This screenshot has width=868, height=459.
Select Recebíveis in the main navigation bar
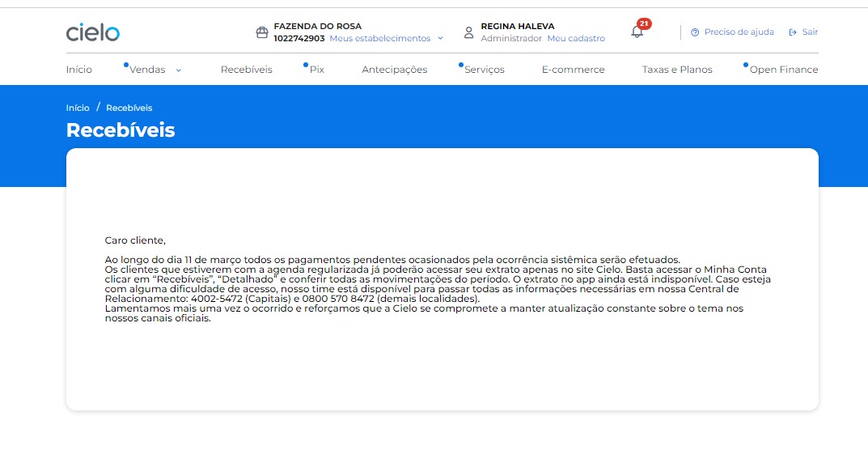point(246,70)
